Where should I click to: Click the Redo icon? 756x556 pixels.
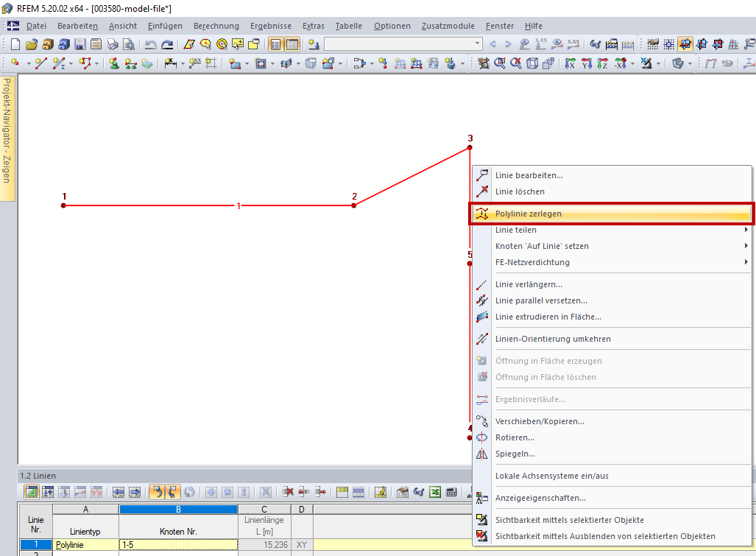pos(166,43)
